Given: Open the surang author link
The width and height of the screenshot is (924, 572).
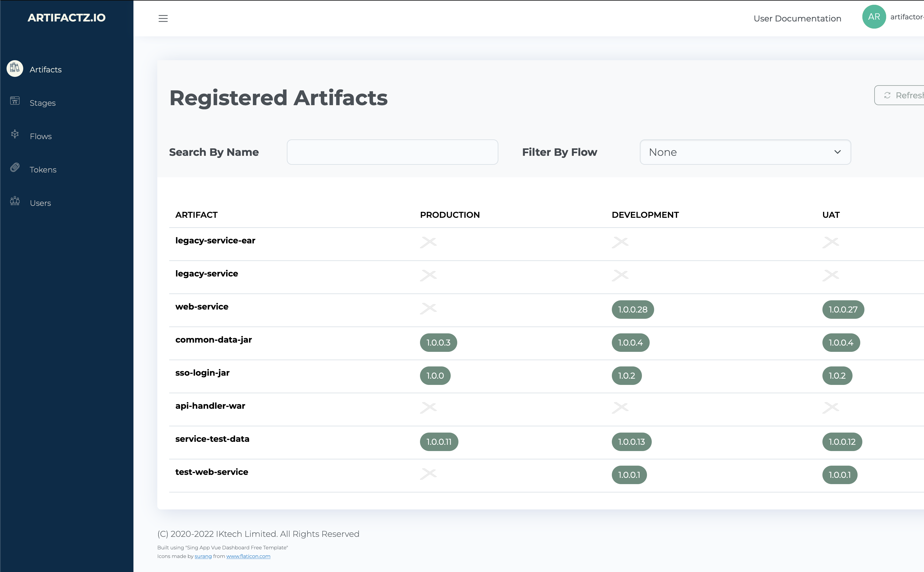Looking at the screenshot, I should tap(203, 556).
